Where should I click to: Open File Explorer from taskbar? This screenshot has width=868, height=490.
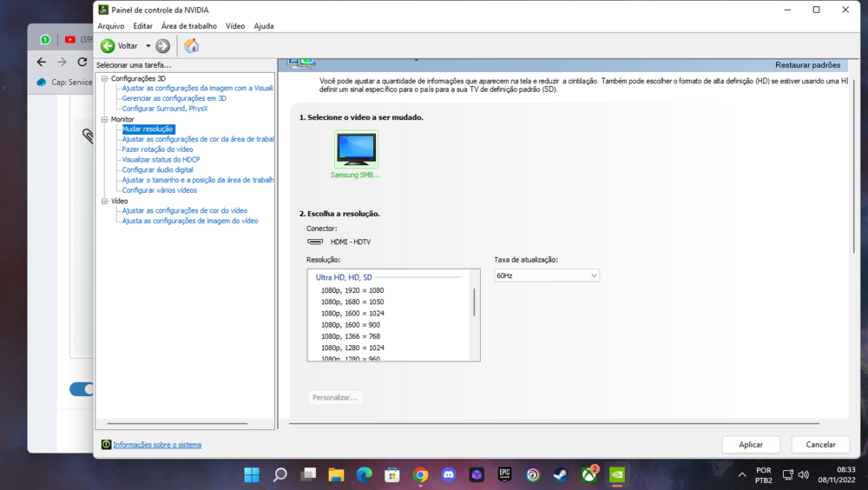click(x=336, y=475)
